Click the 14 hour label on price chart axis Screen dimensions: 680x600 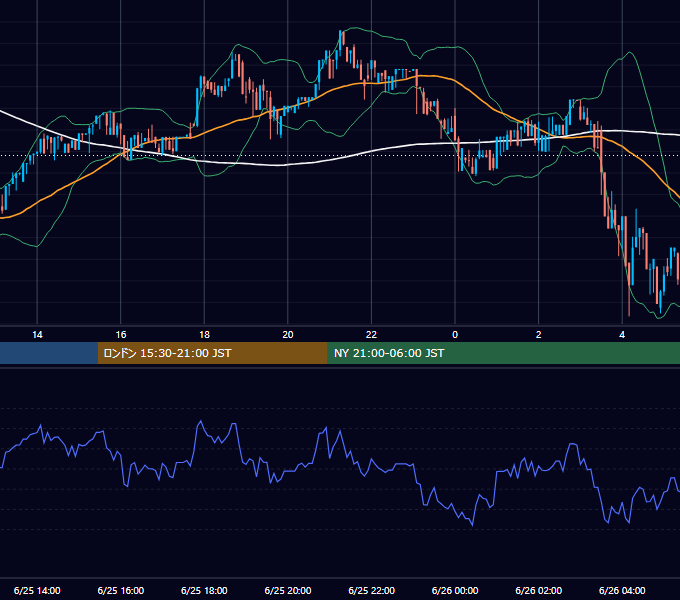point(37,335)
